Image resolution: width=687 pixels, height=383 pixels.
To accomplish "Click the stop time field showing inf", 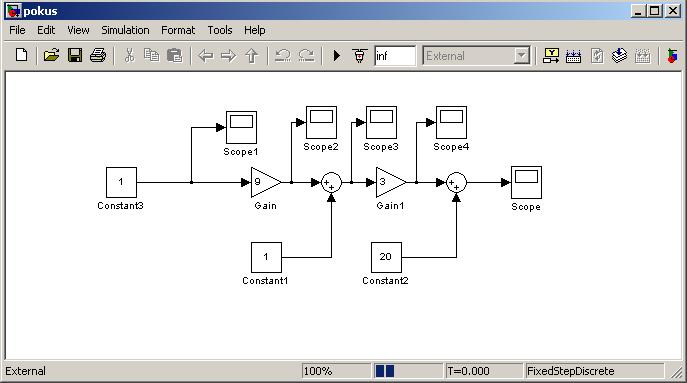I will coord(395,56).
